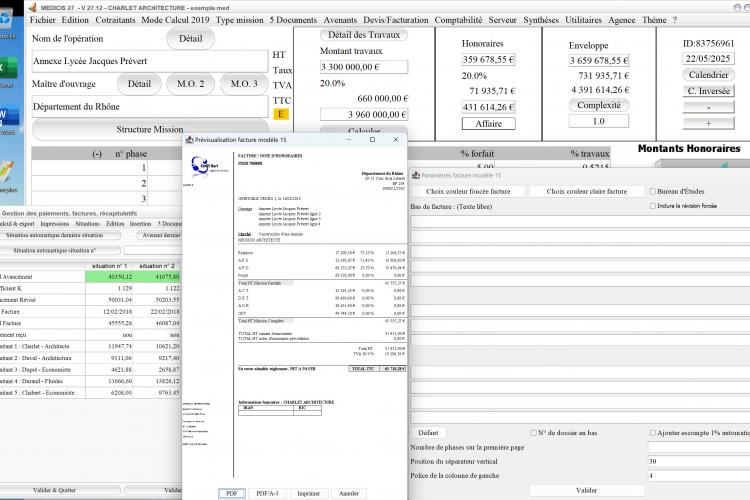Click the Imprimer button

309,493
